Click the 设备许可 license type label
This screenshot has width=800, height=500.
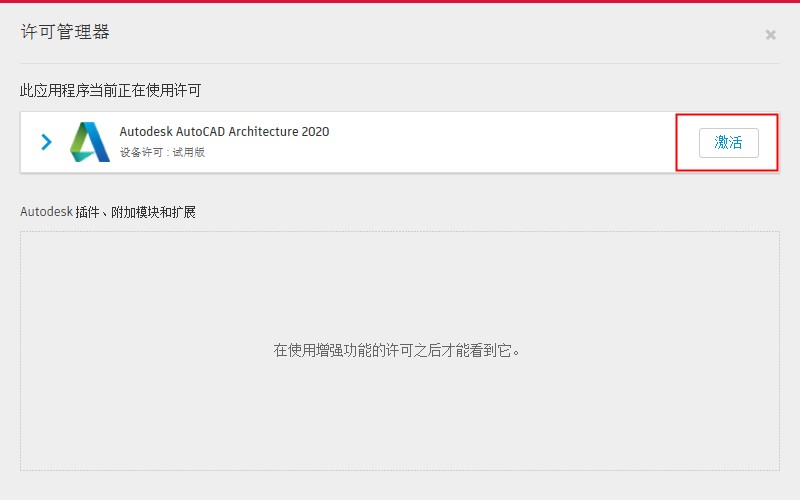142,153
